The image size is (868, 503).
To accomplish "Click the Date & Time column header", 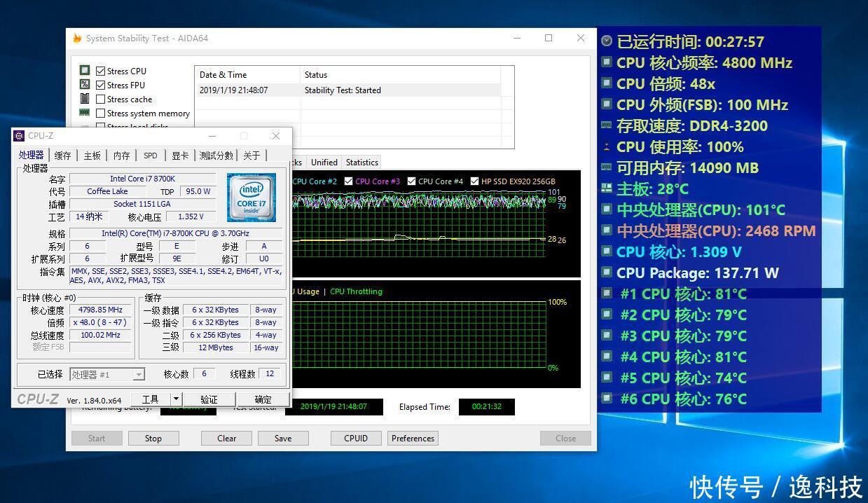I will point(247,75).
